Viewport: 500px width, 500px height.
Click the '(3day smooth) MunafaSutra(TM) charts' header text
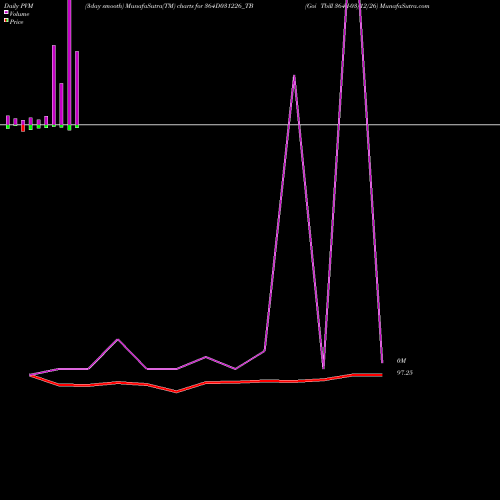point(139,6)
